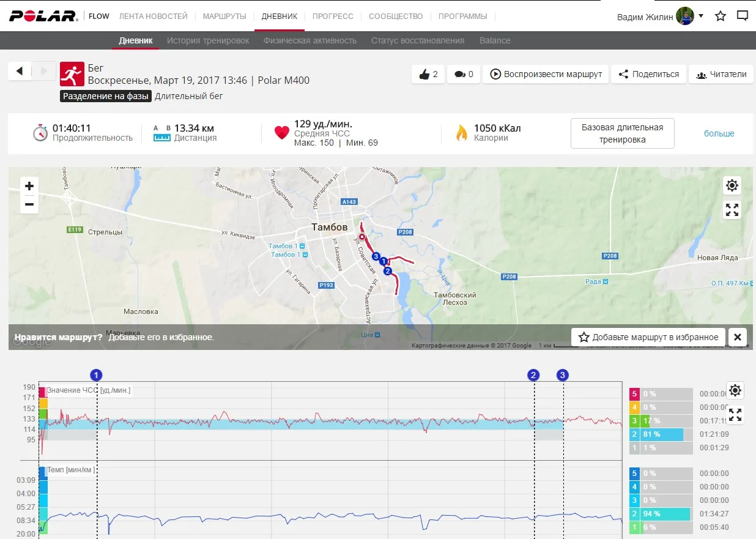756x539 pixels.
Task: Zoom in on the map
Action: pos(29,186)
